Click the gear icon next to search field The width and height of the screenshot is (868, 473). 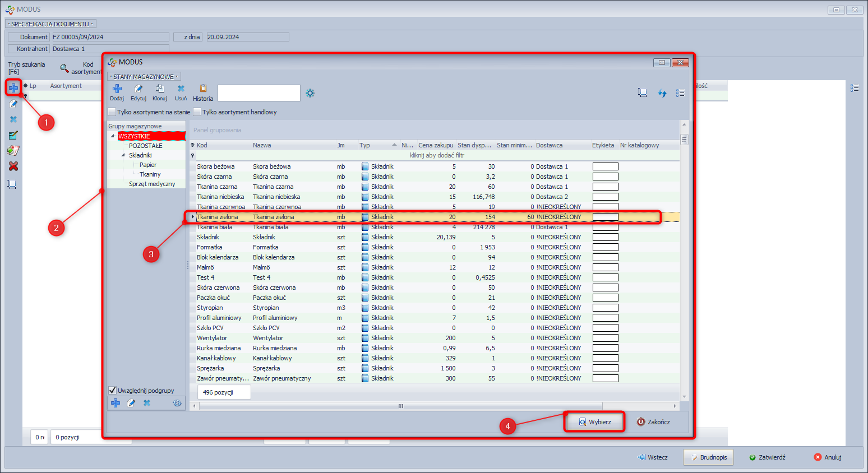pos(310,93)
